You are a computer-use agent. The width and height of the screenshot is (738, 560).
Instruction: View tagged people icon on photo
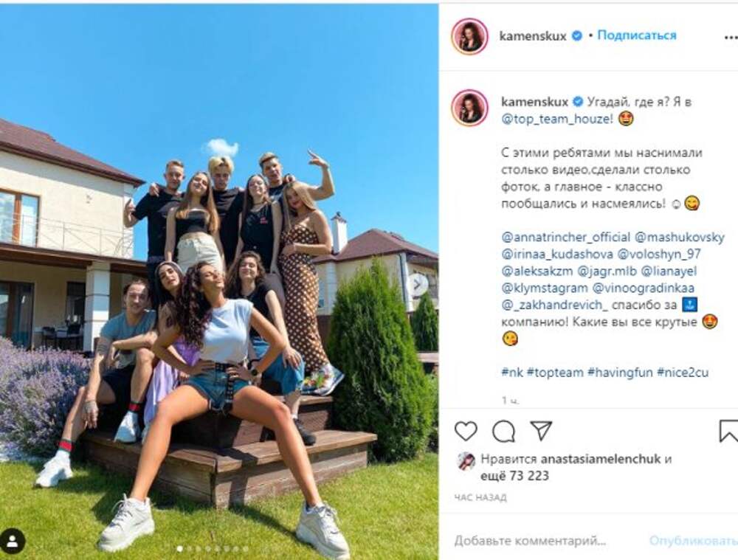click(13, 541)
